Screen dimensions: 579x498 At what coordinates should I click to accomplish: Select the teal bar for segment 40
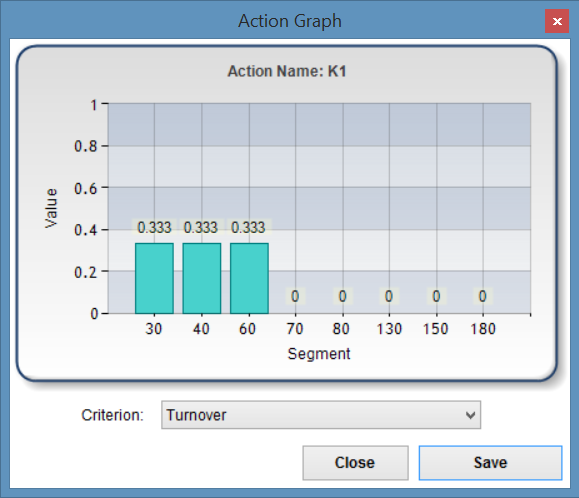pyautogui.click(x=202, y=278)
